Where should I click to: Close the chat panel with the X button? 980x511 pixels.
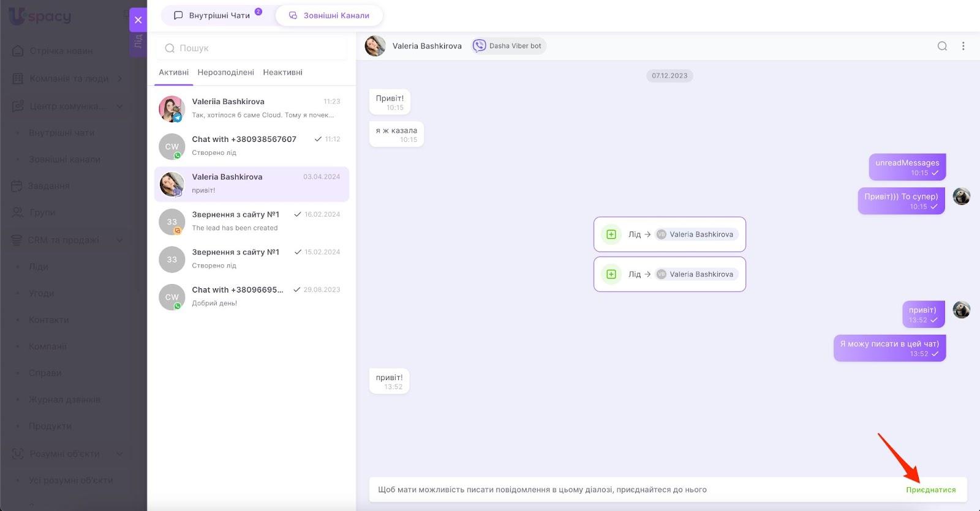tap(138, 20)
